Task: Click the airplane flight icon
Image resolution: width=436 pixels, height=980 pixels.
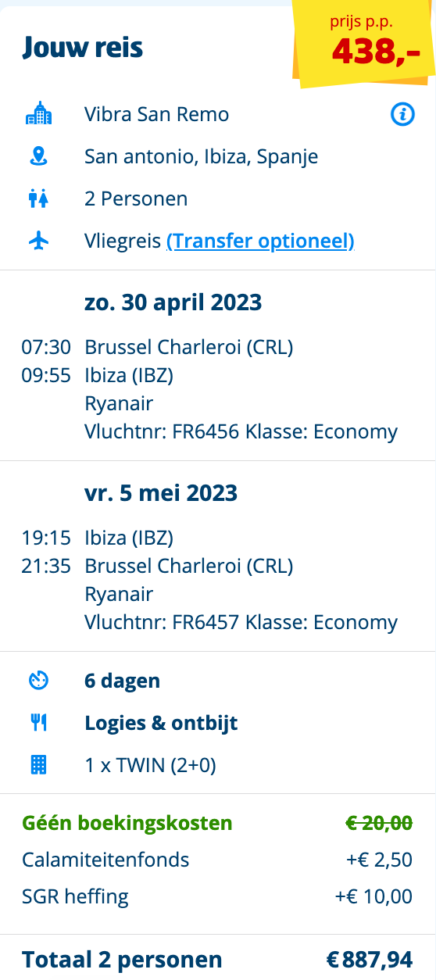Action: coord(38,241)
